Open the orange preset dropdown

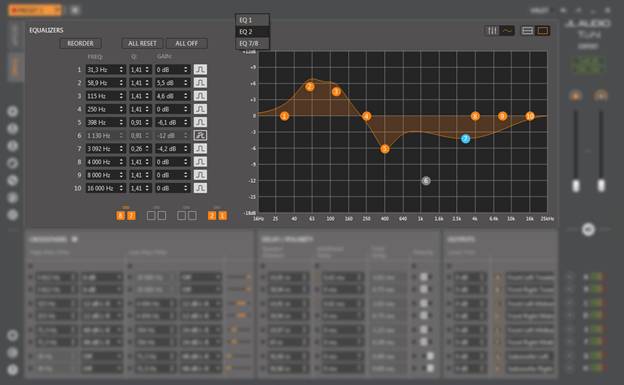pos(35,10)
